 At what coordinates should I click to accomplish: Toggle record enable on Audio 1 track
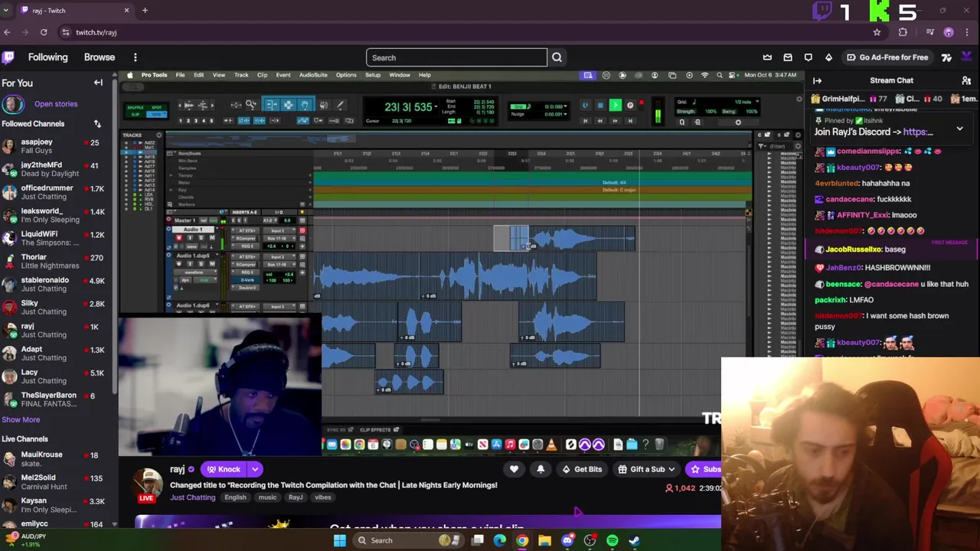[x=179, y=238]
